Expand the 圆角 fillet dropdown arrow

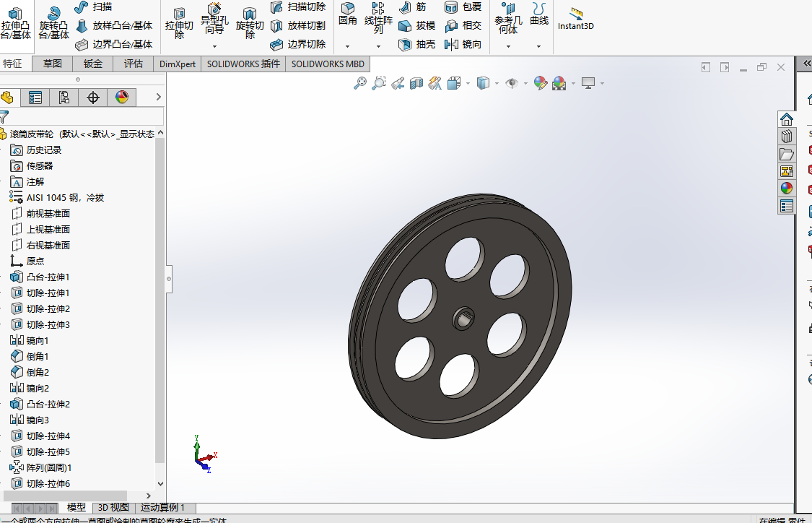point(347,47)
